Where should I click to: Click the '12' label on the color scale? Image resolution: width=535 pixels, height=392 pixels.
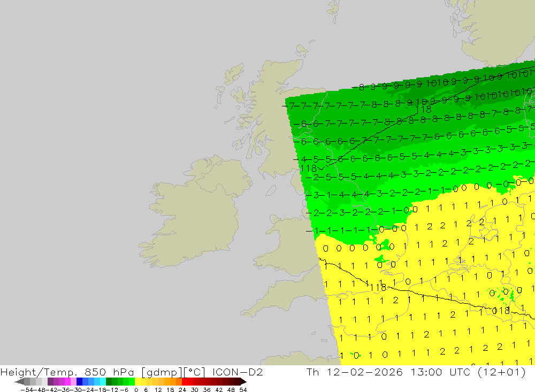point(158,390)
